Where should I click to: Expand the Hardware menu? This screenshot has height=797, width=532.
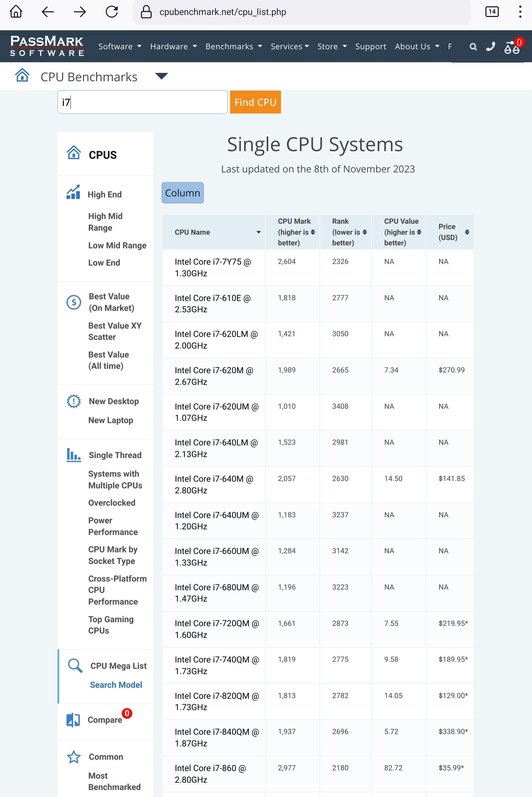[173, 47]
